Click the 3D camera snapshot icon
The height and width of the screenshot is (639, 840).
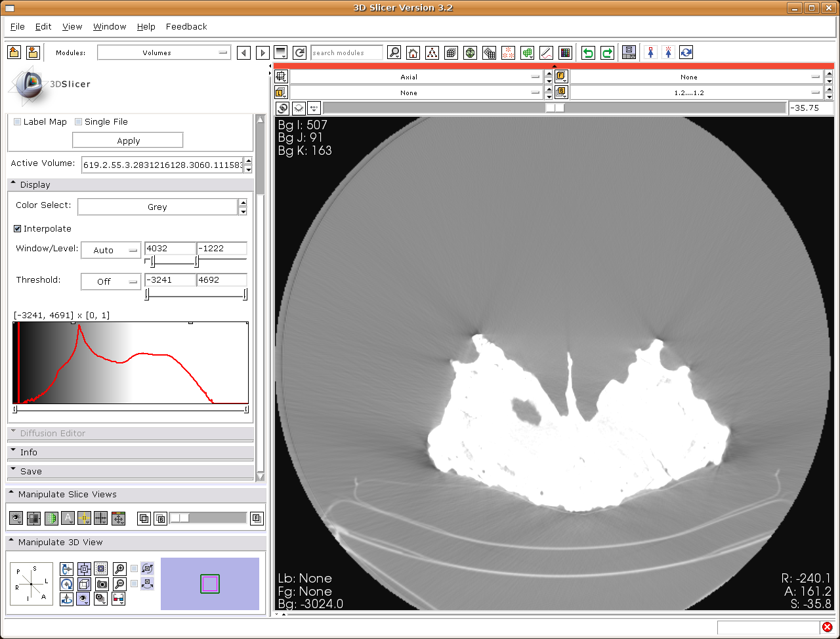click(x=102, y=584)
